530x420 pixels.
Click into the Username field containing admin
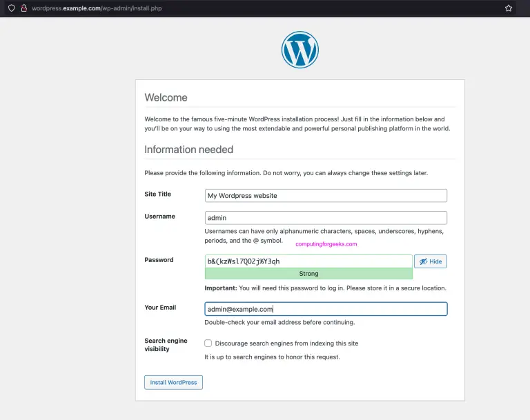tap(326, 217)
